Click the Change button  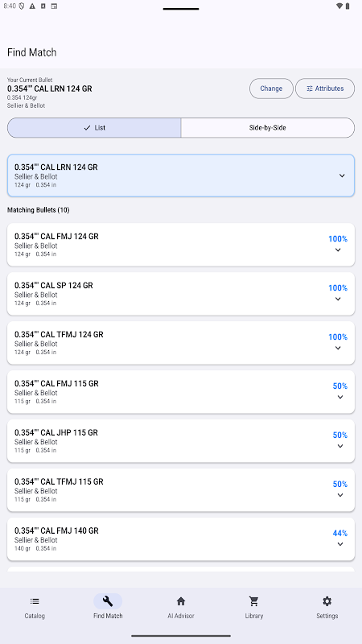coord(271,89)
